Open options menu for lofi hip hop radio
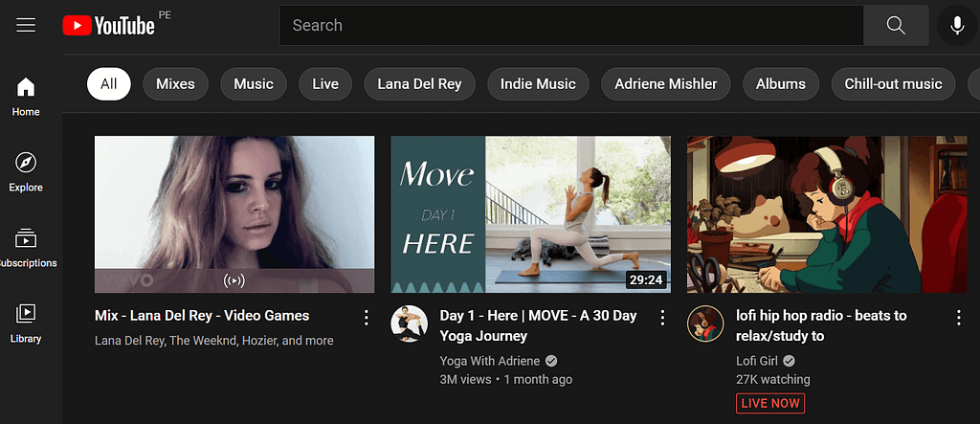This screenshot has height=424, width=980. (x=959, y=318)
